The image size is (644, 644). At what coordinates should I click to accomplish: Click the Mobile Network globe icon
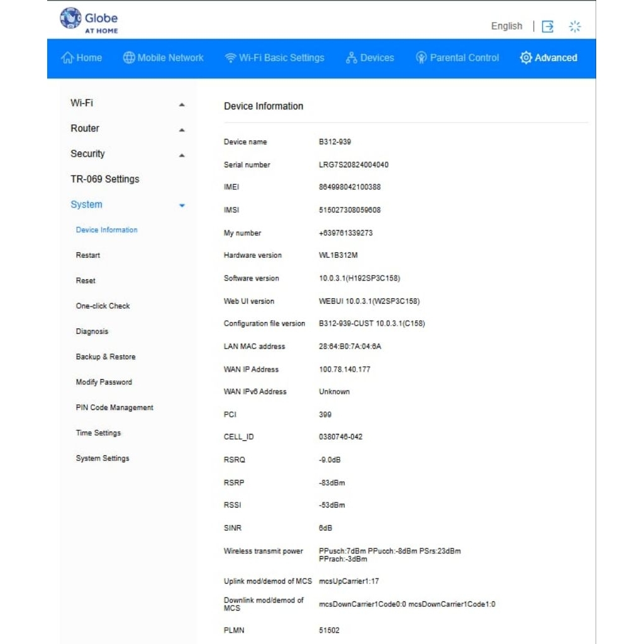[129, 58]
